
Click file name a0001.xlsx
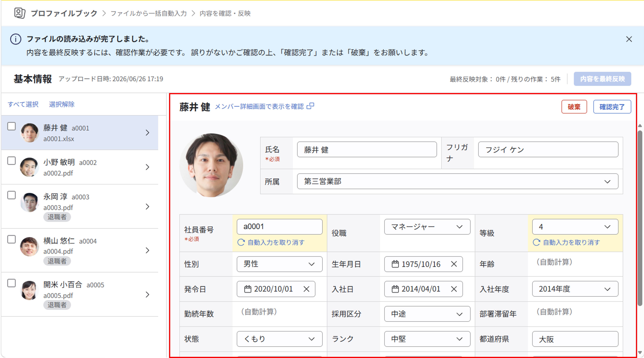click(59, 139)
